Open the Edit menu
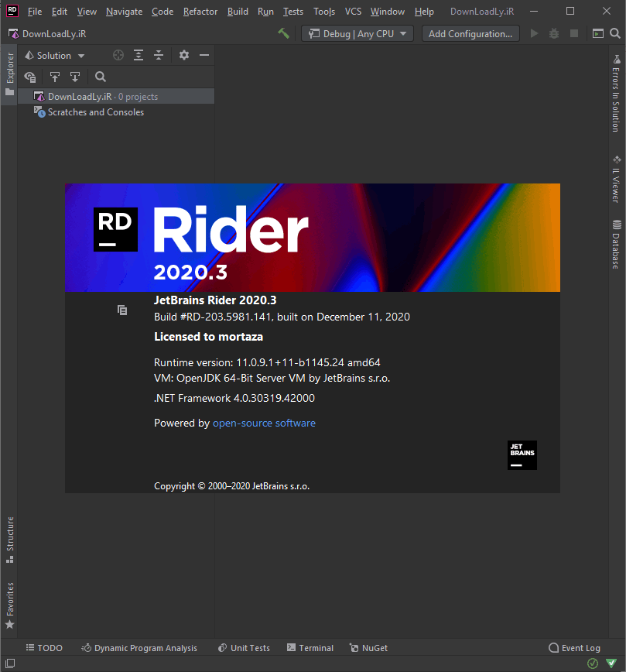Screen dimensions: 626x672 click(x=59, y=12)
